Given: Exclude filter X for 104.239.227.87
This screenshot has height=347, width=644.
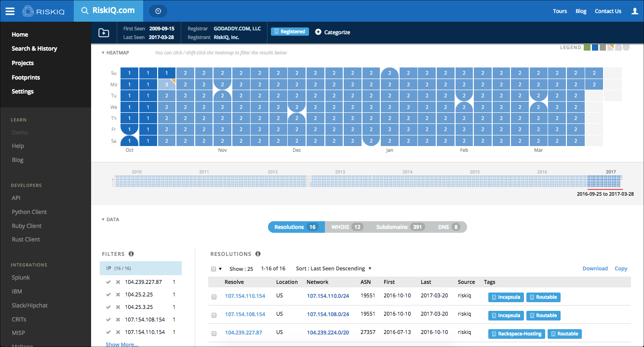Looking at the screenshot, I should click(x=118, y=282).
